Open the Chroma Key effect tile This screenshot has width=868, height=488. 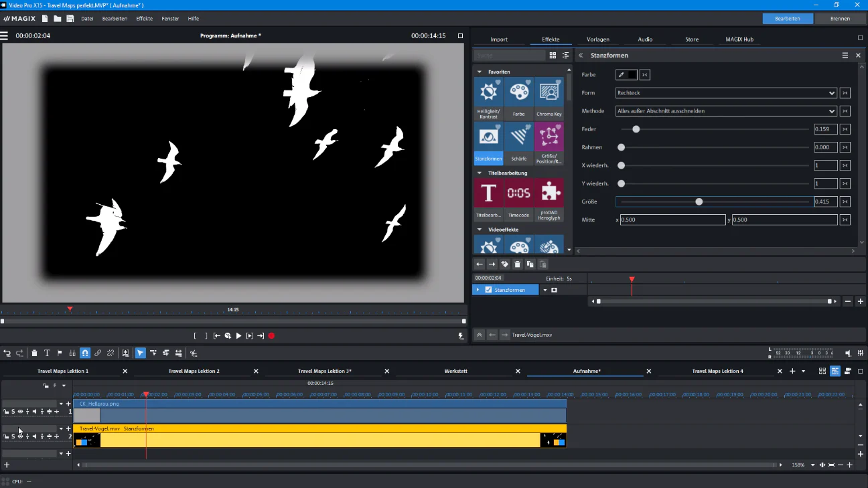point(549,99)
